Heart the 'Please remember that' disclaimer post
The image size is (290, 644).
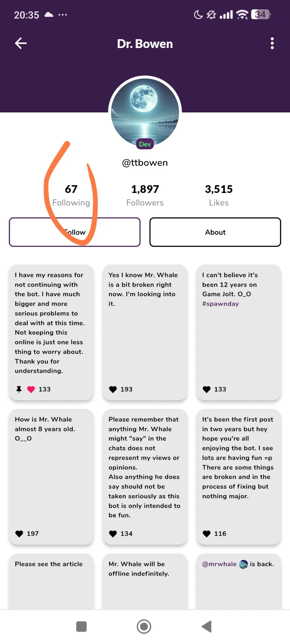click(x=113, y=534)
